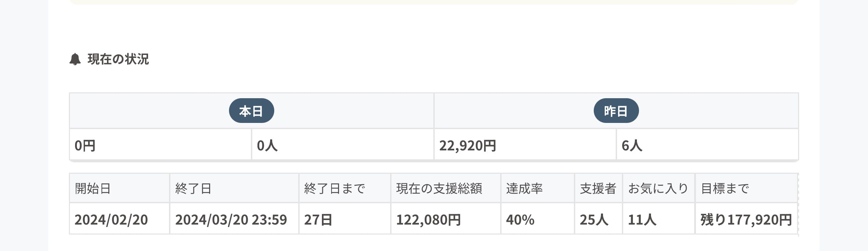Screen dimensions: 868x251
Task: Click the 現在の状況 section heading
Action: coord(118,59)
